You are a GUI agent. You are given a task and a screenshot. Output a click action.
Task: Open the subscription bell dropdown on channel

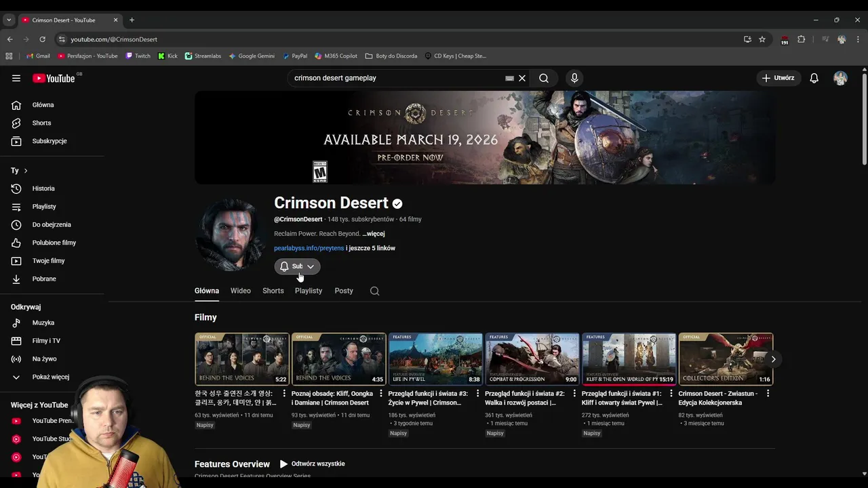pyautogui.click(x=297, y=266)
